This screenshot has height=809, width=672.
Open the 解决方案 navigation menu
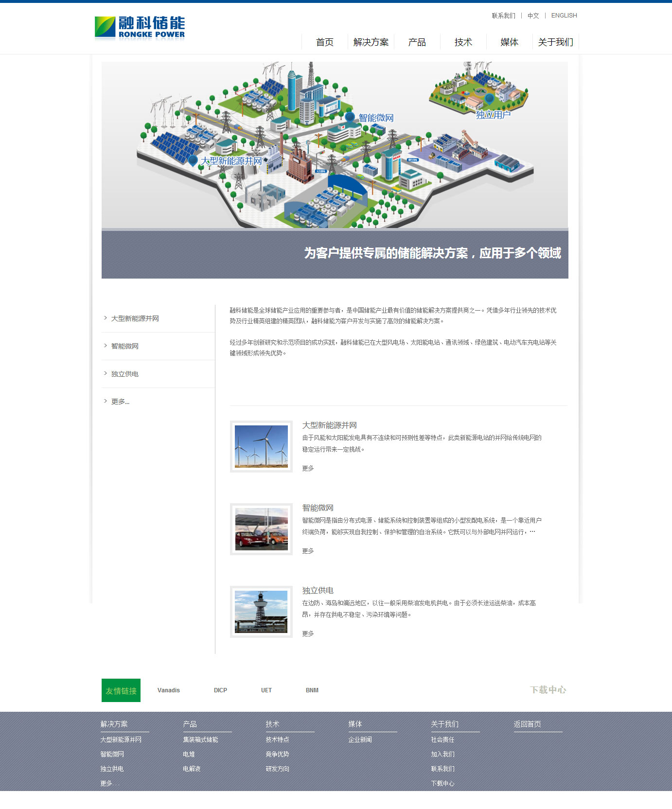(x=371, y=42)
